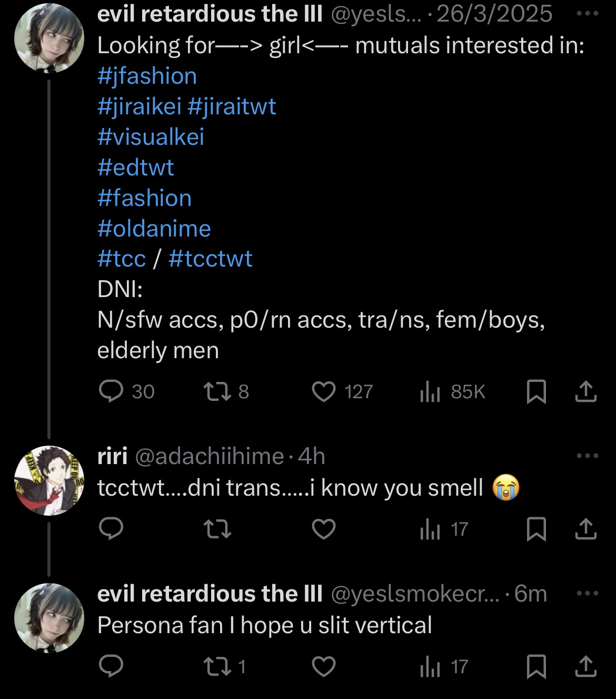Repost riri's reply
This screenshot has height=699, width=616.
coord(217,529)
